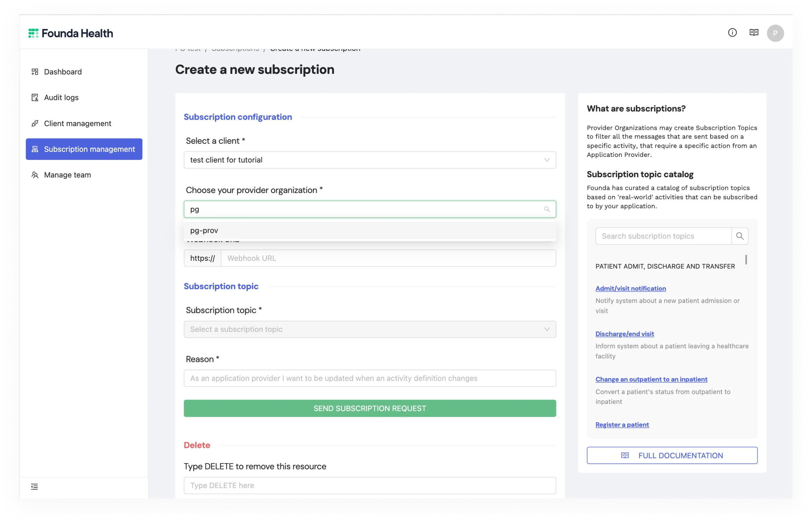
Task: Click into the Reason text field
Action: click(370, 378)
